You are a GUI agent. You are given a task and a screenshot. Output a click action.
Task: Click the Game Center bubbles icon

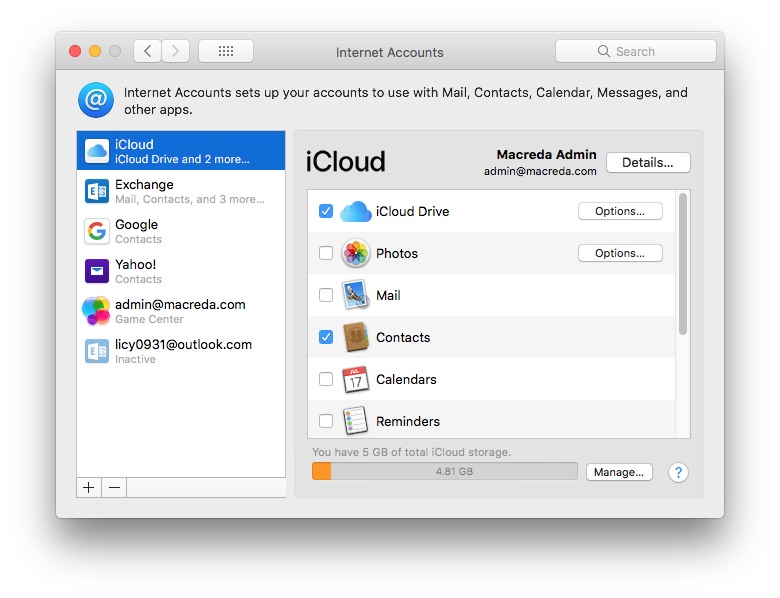96,311
